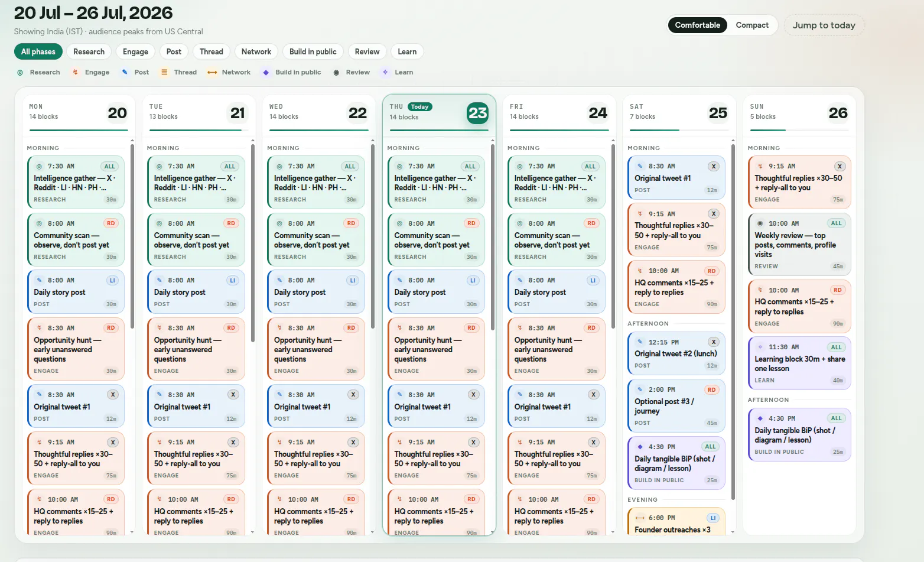Click the LI tag on Tuesday Daily story post
Image resolution: width=924 pixels, height=562 pixels.
(232, 281)
